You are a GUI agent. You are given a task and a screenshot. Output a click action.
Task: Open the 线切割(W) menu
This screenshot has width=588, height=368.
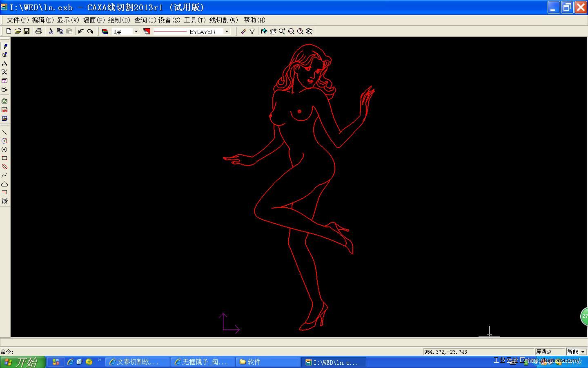pos(223,20)
